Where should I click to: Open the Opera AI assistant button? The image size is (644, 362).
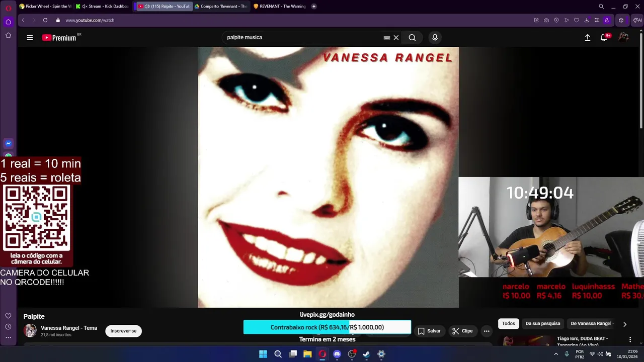(637, 20)
